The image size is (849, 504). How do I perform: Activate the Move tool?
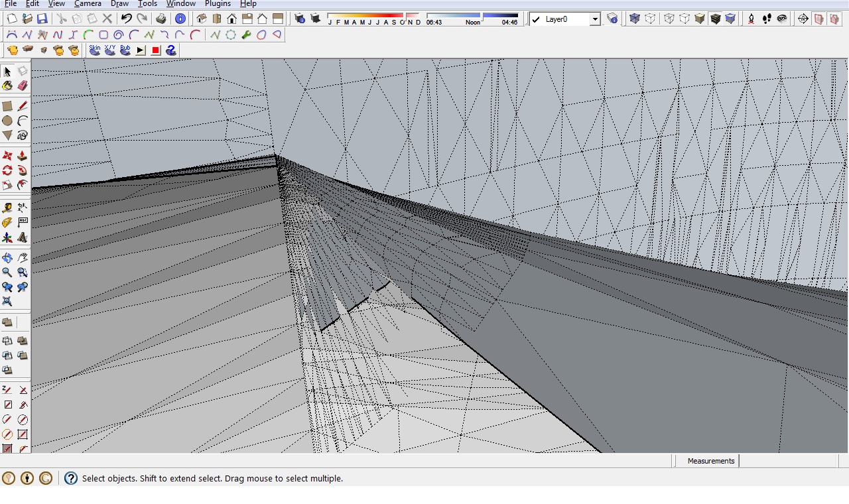coord(7,156)
